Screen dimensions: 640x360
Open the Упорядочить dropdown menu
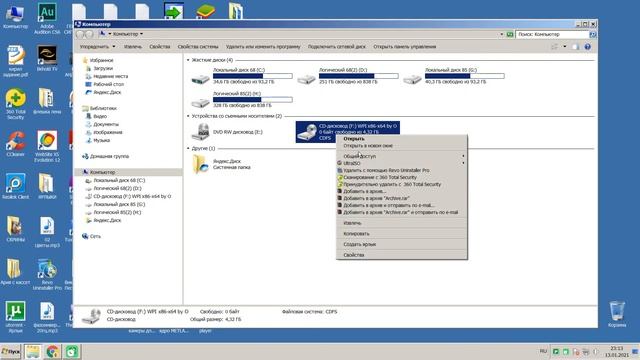[x=97, y=47]
